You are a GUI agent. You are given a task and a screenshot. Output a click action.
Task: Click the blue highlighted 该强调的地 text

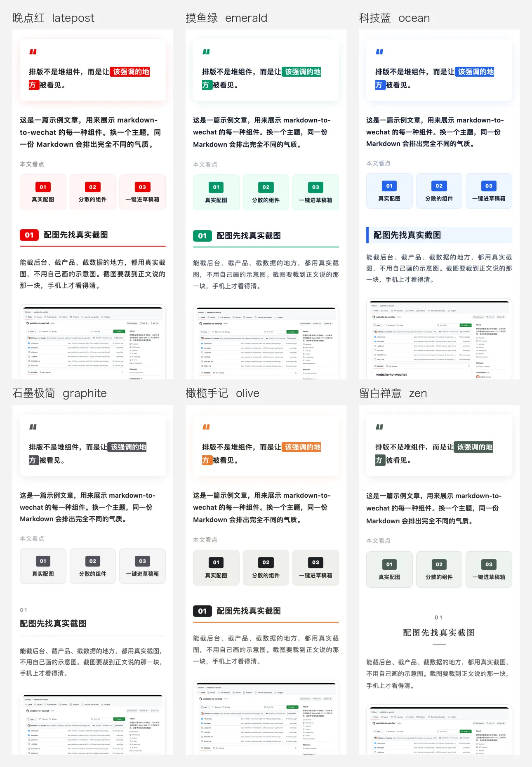(475, 72)
